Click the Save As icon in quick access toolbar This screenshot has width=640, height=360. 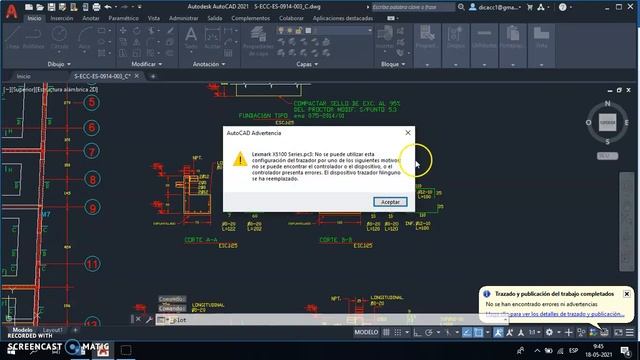click(x=62, y=7)
